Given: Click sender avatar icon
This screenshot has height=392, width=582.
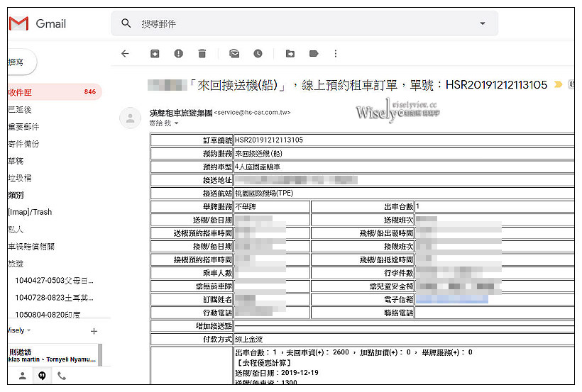Looking at the screenshot, I should pyautogui.click(x=131, y=118).
